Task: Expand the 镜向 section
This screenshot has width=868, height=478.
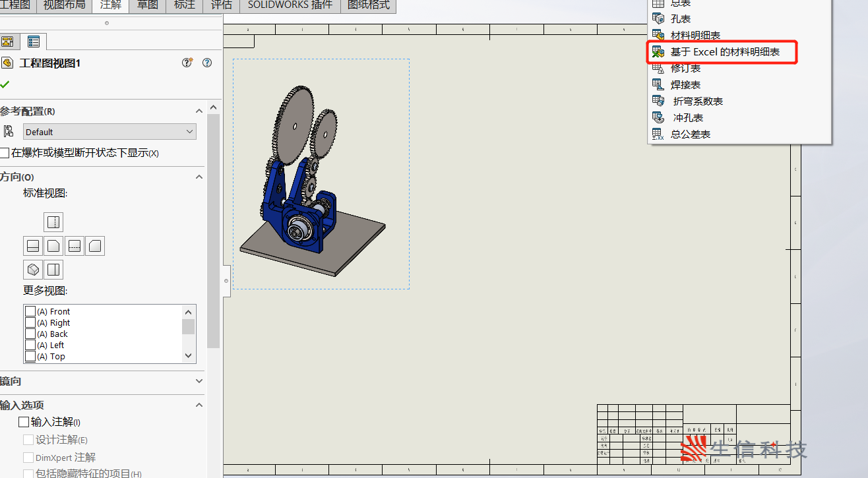Action: point(199,381)
